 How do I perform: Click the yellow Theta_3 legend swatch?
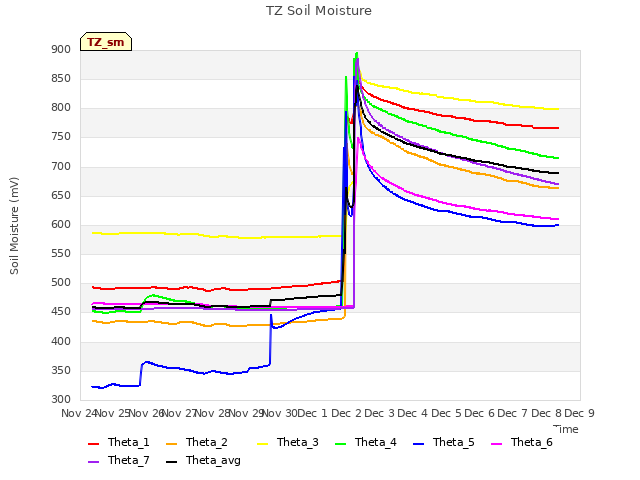(262, 444)
